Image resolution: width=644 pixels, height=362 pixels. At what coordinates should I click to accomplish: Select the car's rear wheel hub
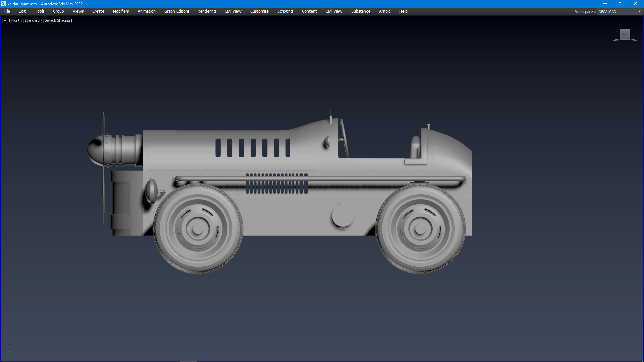point(420,229)
